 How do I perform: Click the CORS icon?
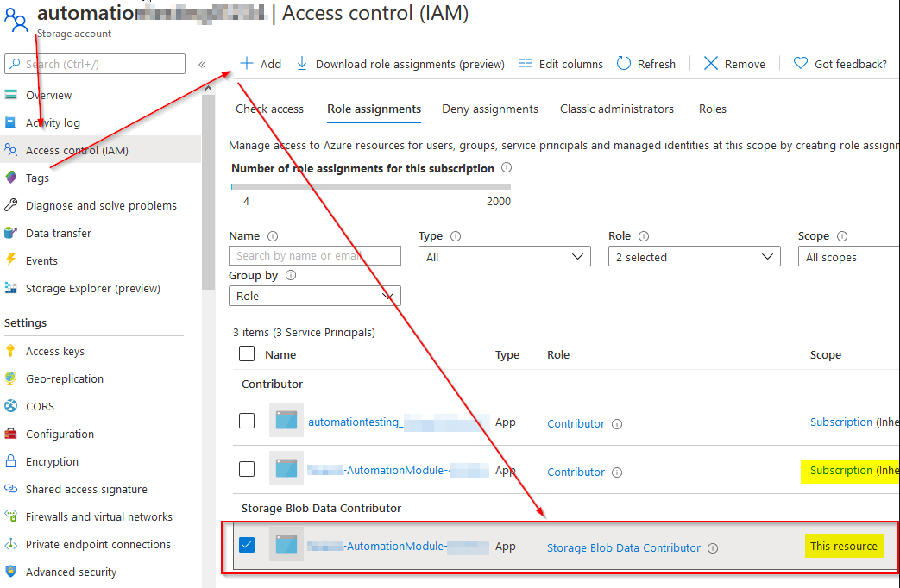[x=11, y=405]
